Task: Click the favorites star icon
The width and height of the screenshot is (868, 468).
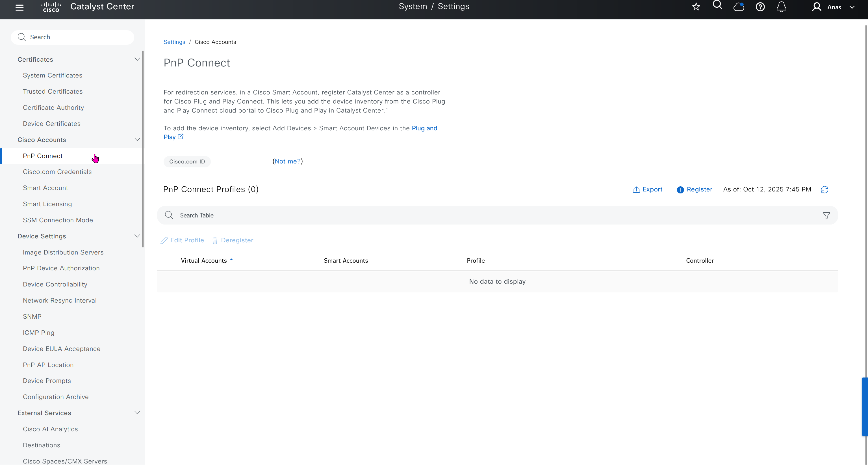Action: tap(696, 7)
